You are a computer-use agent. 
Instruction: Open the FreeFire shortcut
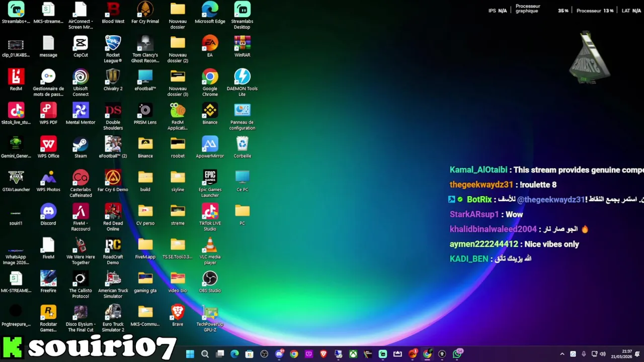(48, 282)
